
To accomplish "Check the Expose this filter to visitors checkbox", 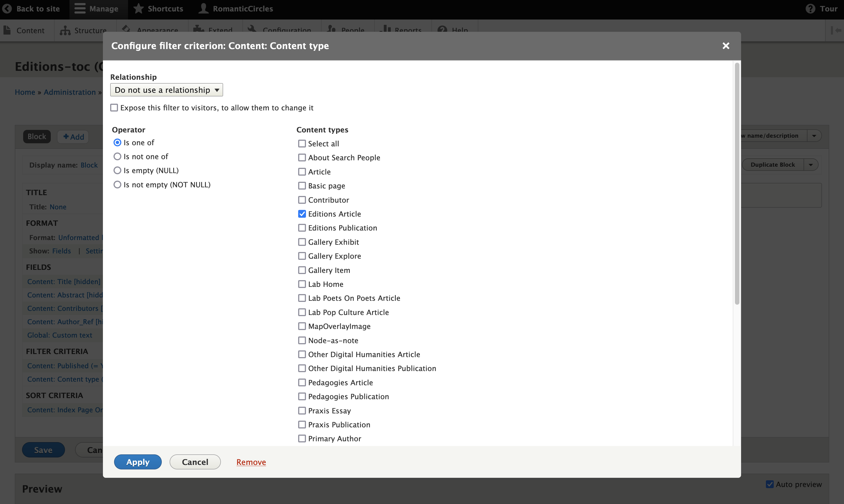I will [x=115, y=108].
